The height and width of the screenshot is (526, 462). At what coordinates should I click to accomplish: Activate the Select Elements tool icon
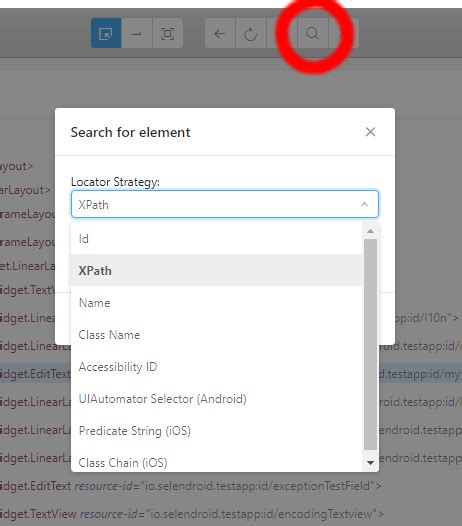point(106,33)
